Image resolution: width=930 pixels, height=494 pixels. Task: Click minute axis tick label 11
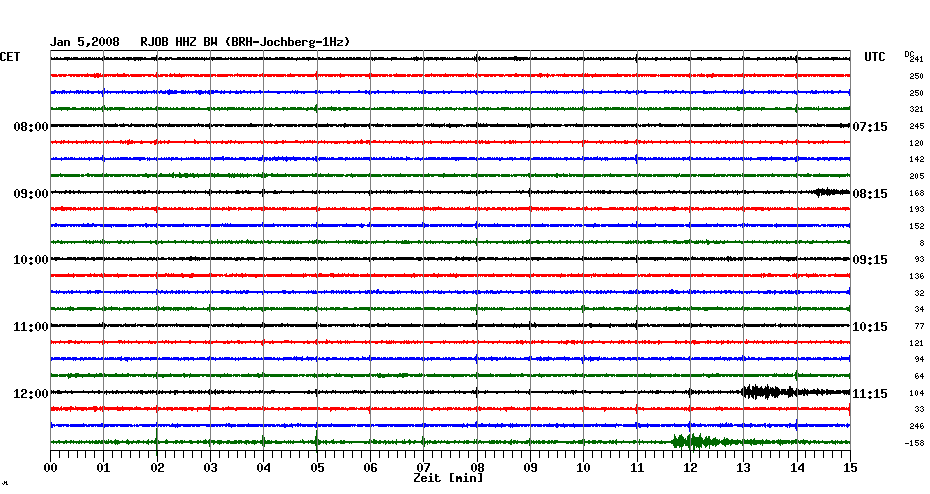coord(637,467)
